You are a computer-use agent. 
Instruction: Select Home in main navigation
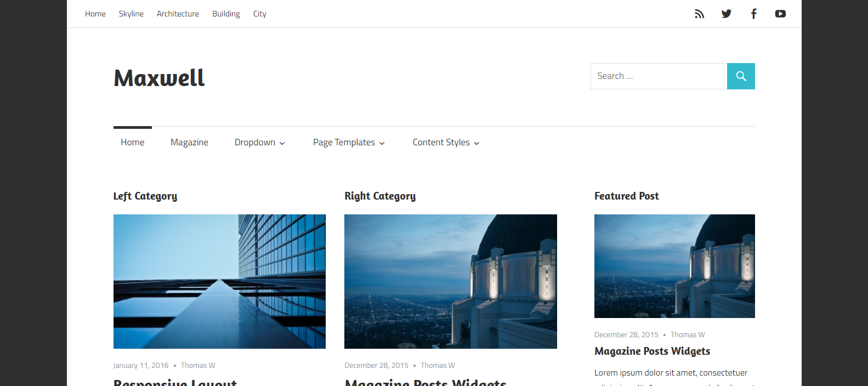[133, 143]
